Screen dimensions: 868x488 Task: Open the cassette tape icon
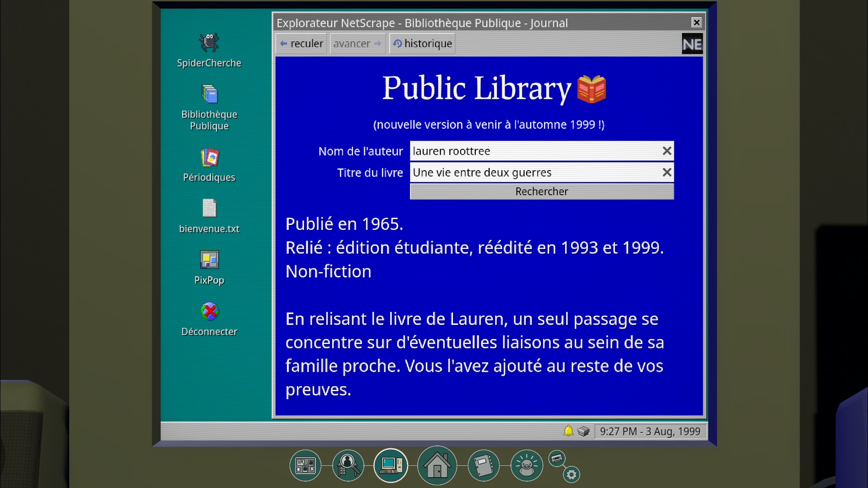tap(557, 459)
